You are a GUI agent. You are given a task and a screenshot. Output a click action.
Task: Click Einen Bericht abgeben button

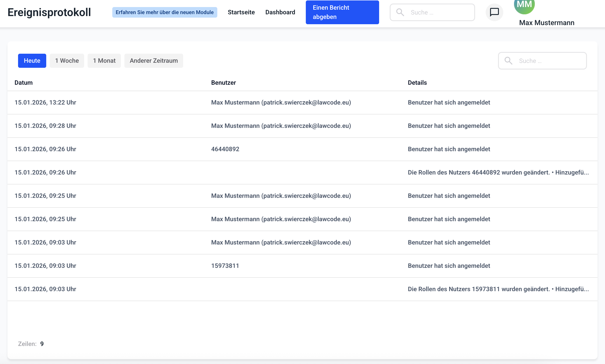[x=342, y=12]
